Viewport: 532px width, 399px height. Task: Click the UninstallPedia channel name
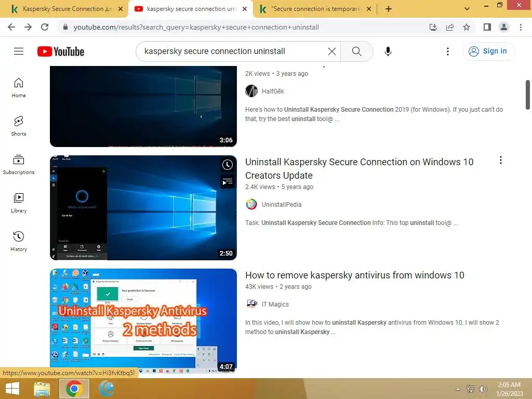[x=282, y=205]
